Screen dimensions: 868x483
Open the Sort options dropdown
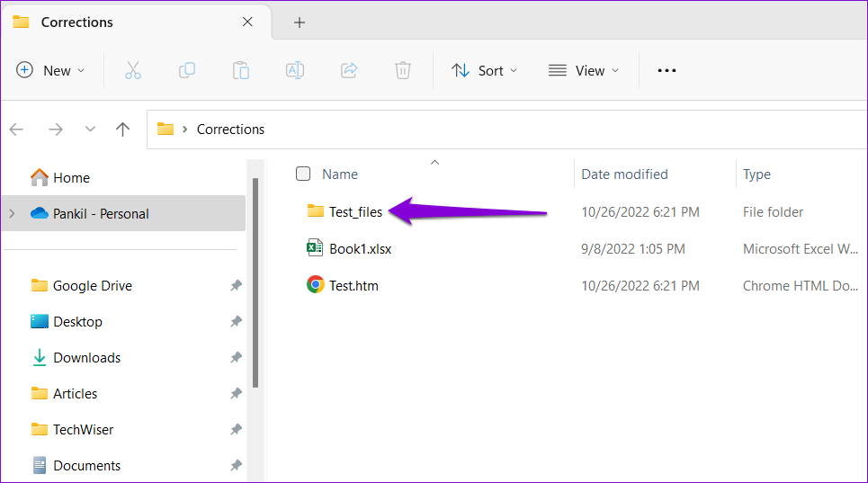tap(485, 70)
